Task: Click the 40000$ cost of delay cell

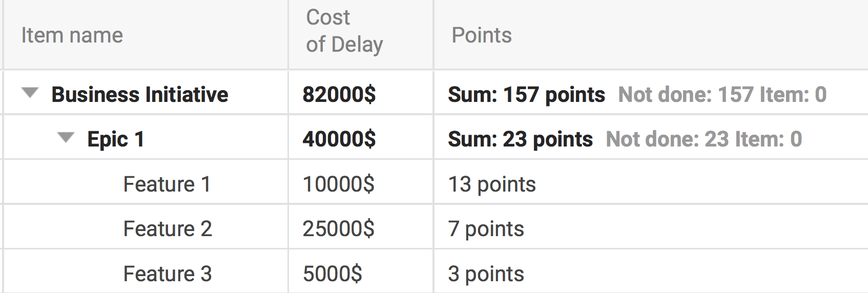Action: (x=339, y=139)
